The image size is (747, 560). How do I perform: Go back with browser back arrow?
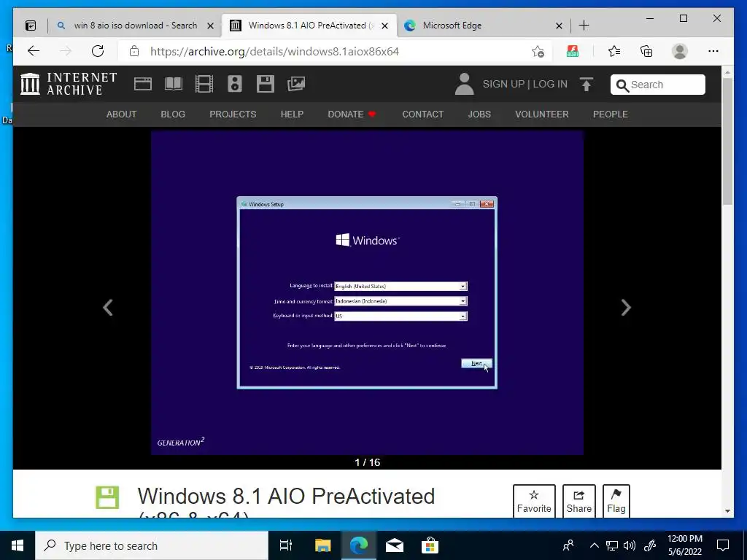[34, 51]
